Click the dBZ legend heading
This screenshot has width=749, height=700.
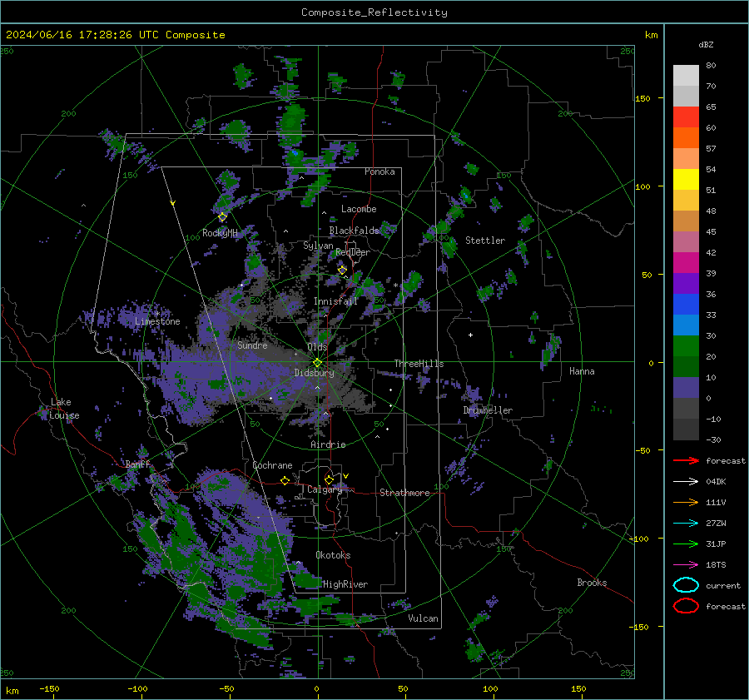coord(706,44)
